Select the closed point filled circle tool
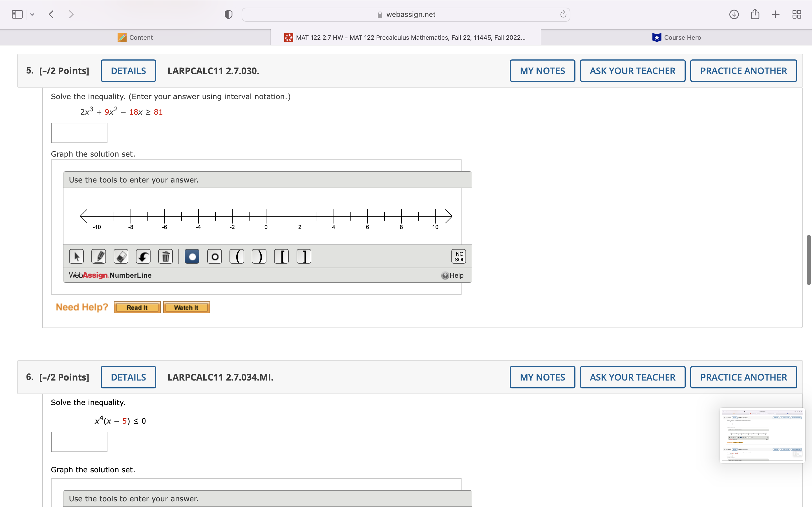This screenshot has height=507, width=812. (x=192, y=257)
